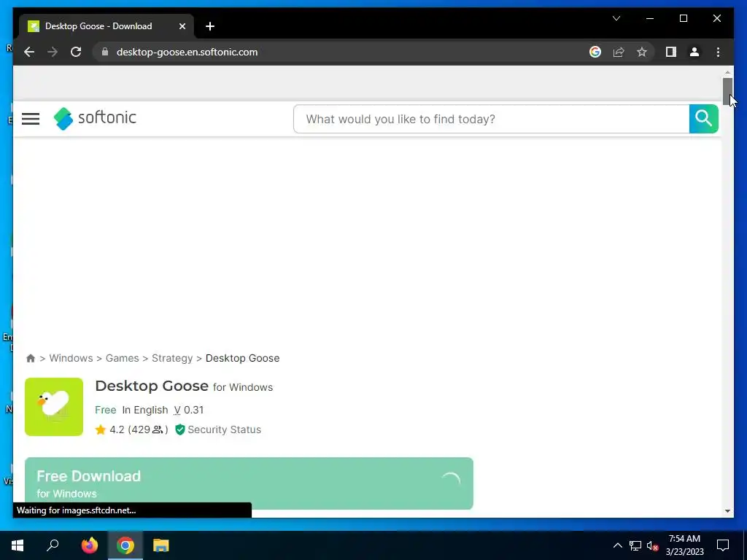Maximize the Chrome window
The height and width of the screenshot is (560, 747).
[x=683, y=18]
